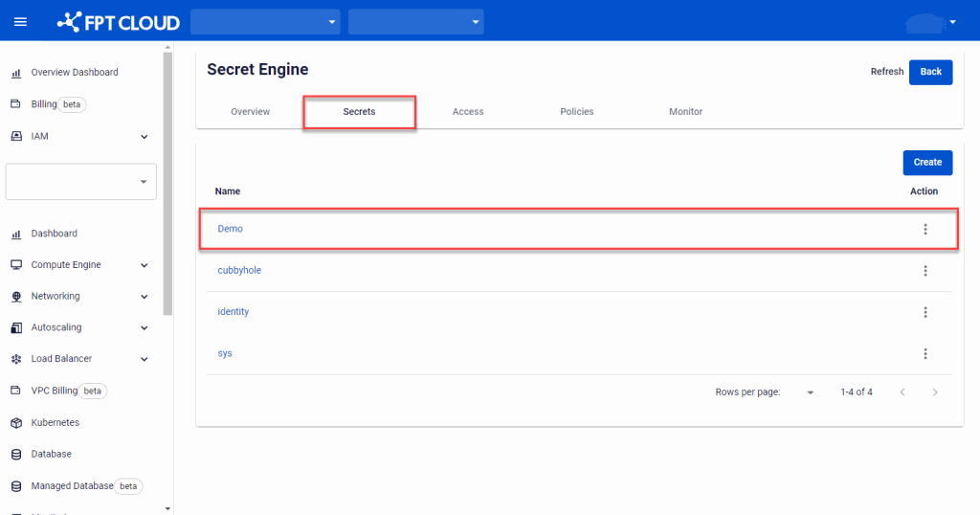This screenshot has height=515, width=980.
Task: Switch to the Overview tab
Action: (250, 112)
